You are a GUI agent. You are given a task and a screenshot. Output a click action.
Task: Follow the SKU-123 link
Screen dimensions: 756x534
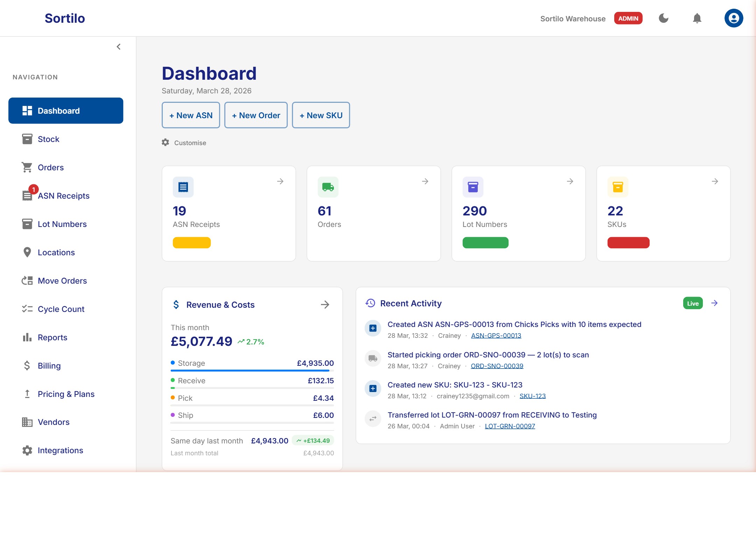pos(533,396)
